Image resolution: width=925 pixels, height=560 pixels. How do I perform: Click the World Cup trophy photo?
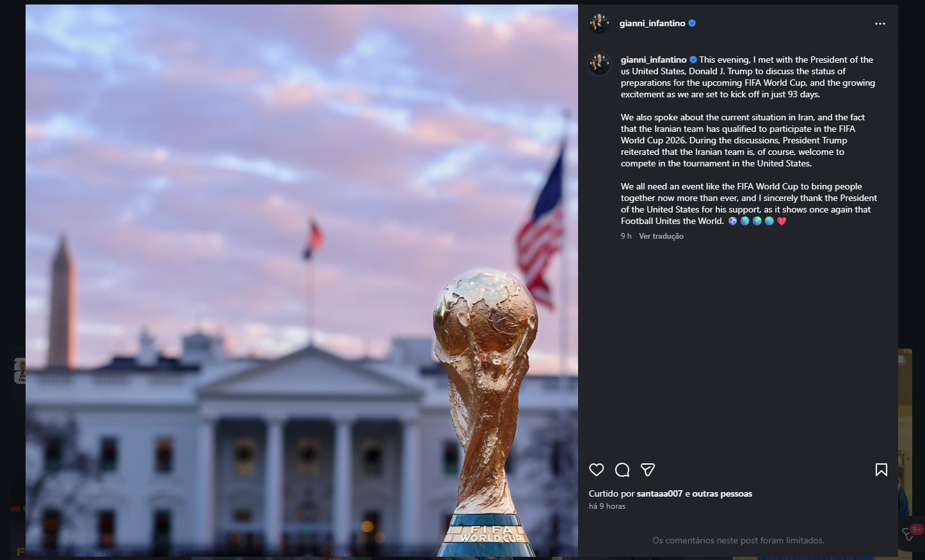302,280
